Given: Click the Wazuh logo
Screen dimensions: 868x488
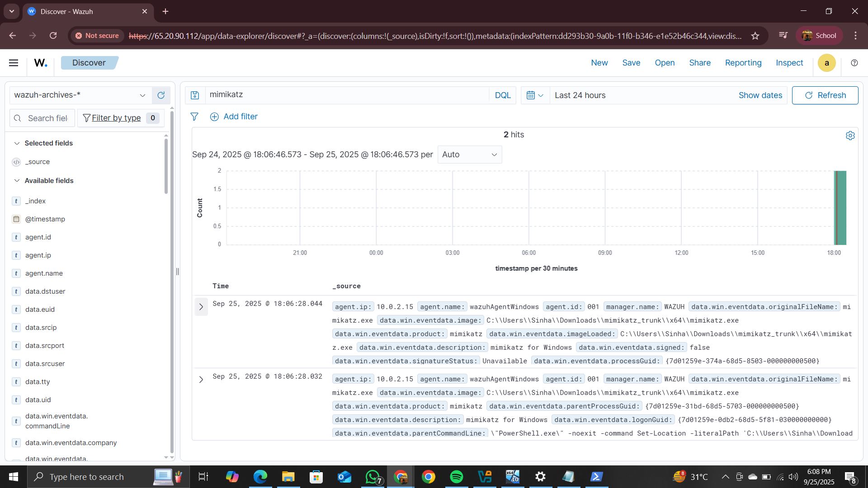Looking at the screenshot, I should click(40, 62).
